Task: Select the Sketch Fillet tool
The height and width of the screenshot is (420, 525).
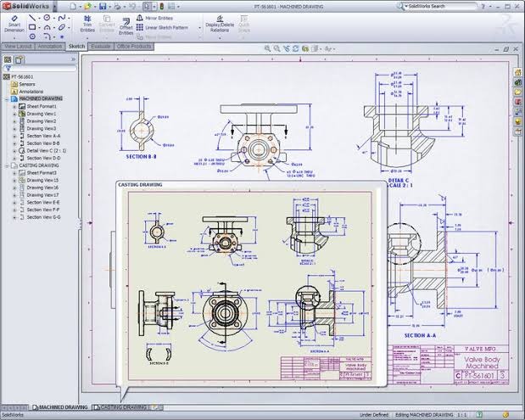Action: pos(47,36)
